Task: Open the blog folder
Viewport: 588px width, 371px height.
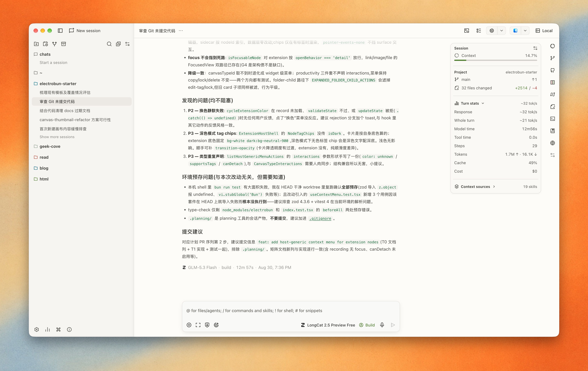Action: coord(44,168)
